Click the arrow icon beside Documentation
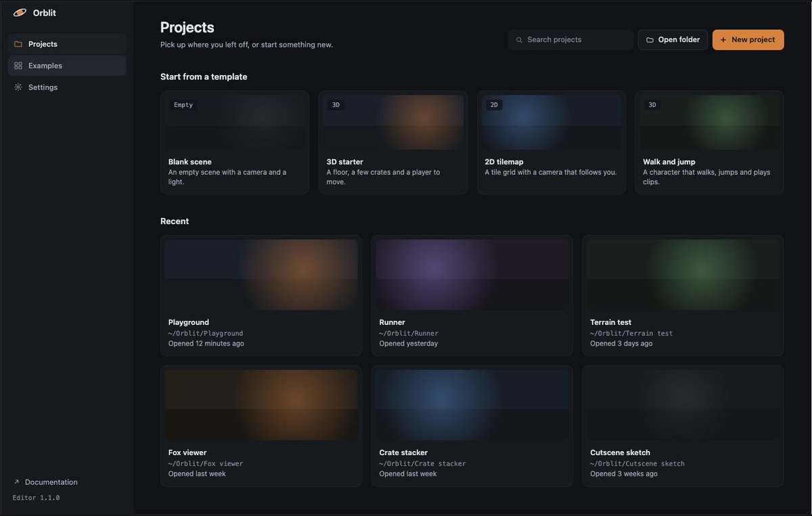812x516 pixels. [16, 482]
